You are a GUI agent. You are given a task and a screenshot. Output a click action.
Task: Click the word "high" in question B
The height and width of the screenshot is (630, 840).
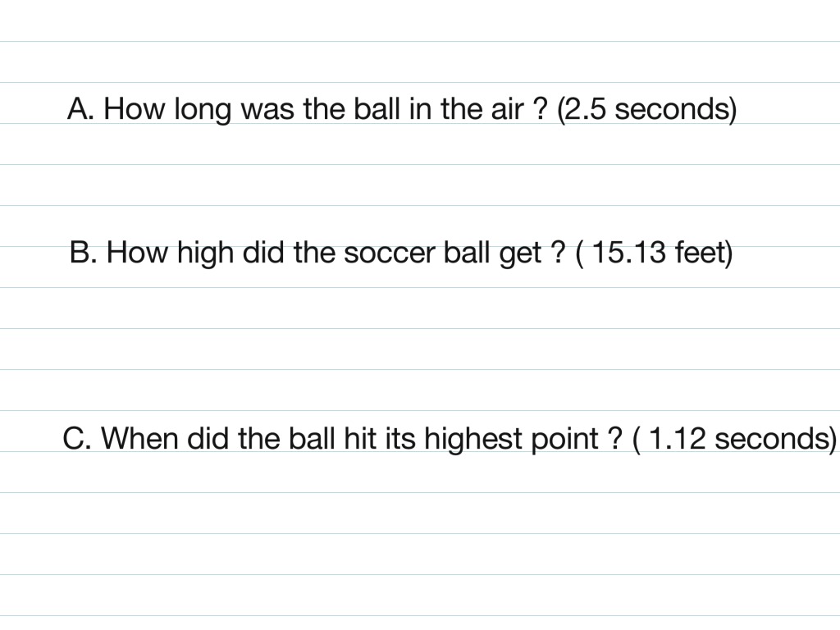pos(205,254)
